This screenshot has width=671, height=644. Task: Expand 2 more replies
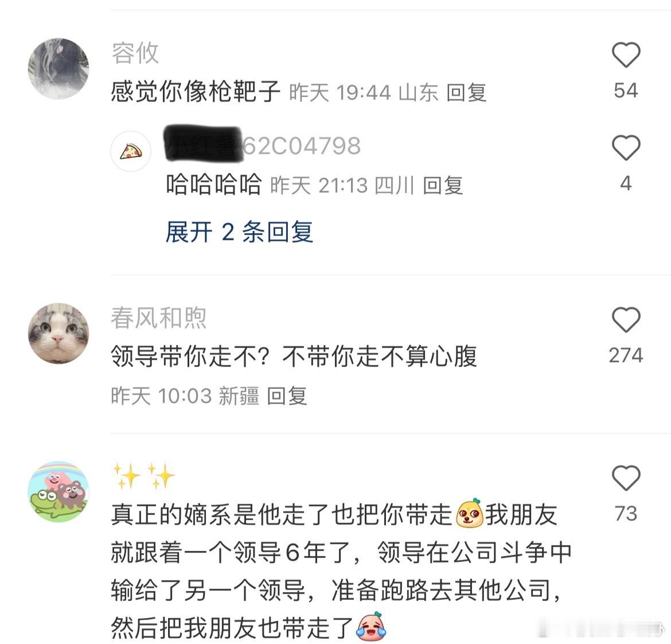(x=239, y=232)
